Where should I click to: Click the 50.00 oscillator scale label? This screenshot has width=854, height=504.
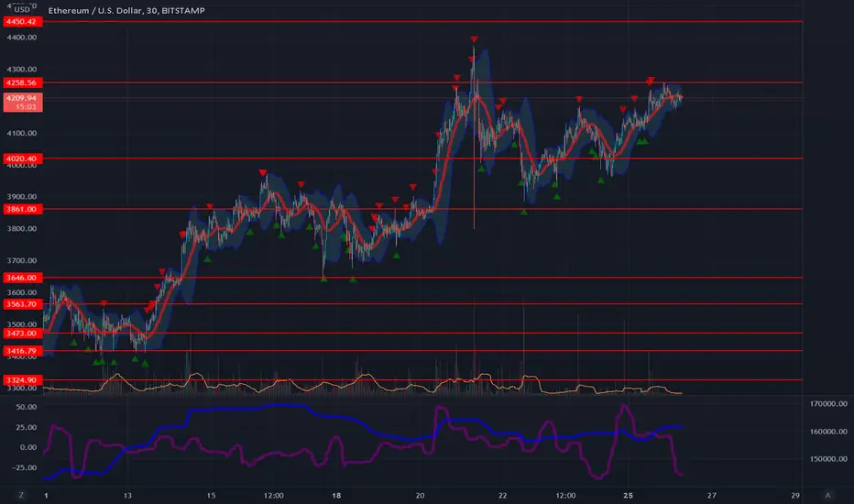point(27,407)
